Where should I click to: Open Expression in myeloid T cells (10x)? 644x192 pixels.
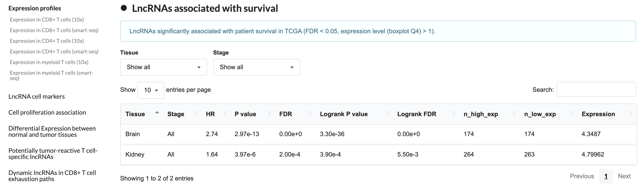click(x=49, y=62)
